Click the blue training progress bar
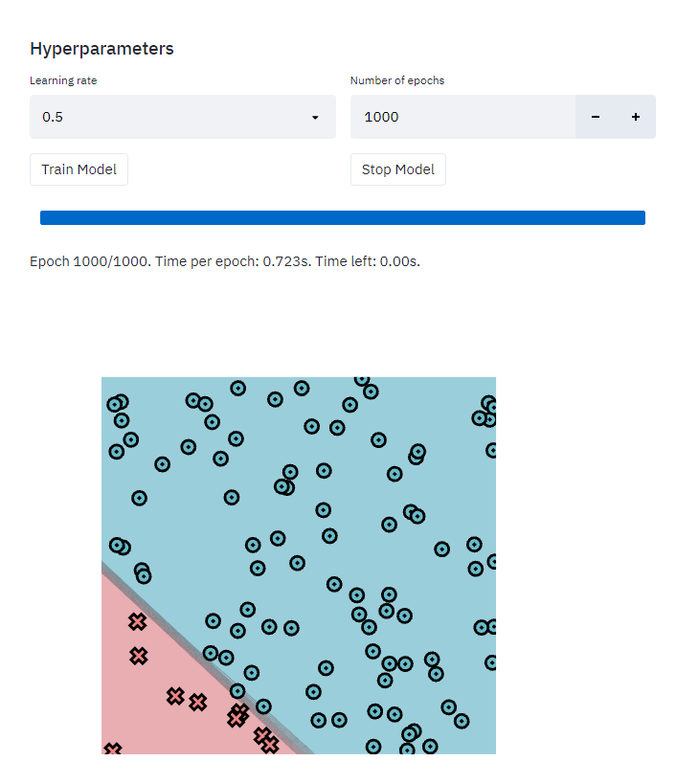This screenshot has height=784, width=676. (x=342, y=217)
